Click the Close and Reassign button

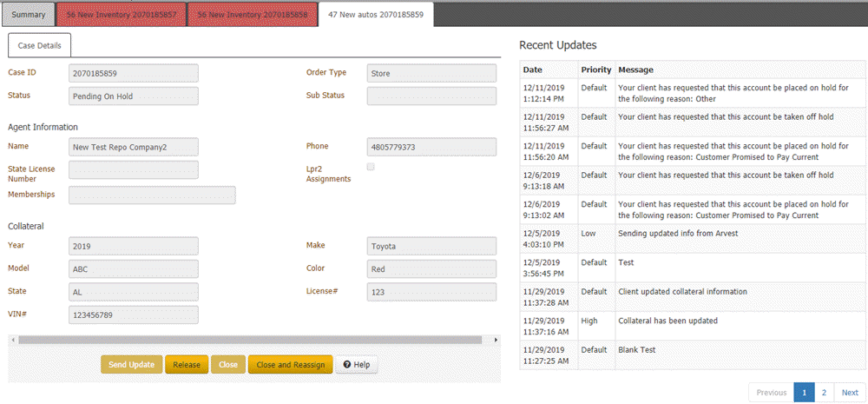(x=290, y=365)
